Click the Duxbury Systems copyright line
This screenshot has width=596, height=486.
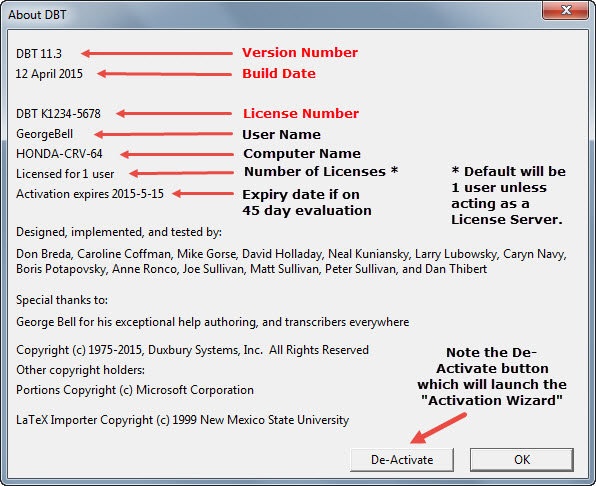coord(192,350)
